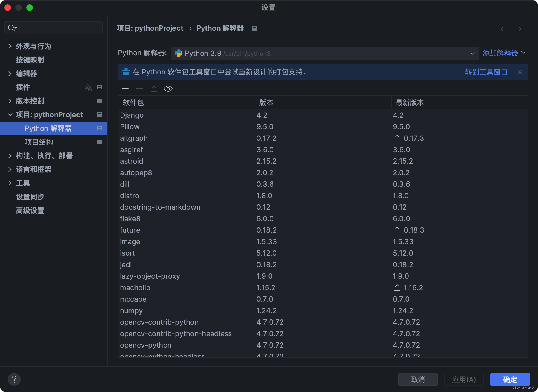Screen dimensions: 538x392
Task: Click the back navigation arrow
Action: [x=504, y=29]
